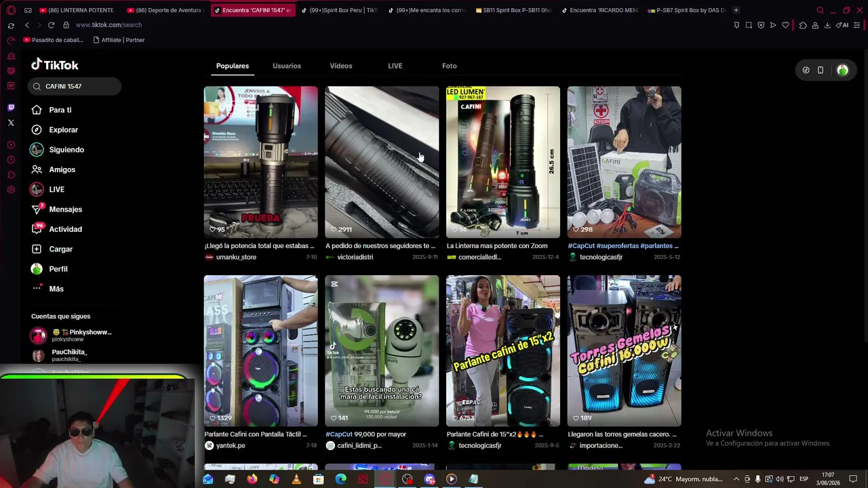The height and width of the screenshot is (488, 868).
Task: Open LIVE from the left sidebar
Action: coord(47,189)
